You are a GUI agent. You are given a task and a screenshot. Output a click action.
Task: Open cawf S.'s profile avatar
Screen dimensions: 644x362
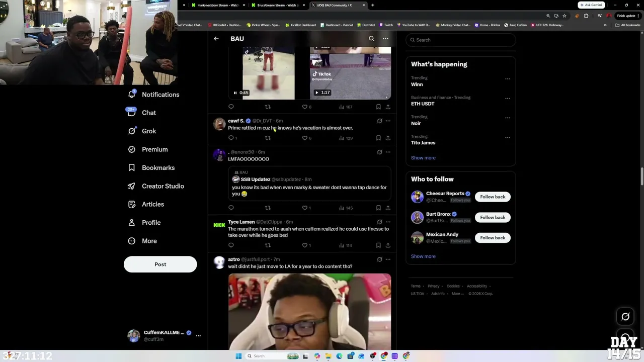219,124
